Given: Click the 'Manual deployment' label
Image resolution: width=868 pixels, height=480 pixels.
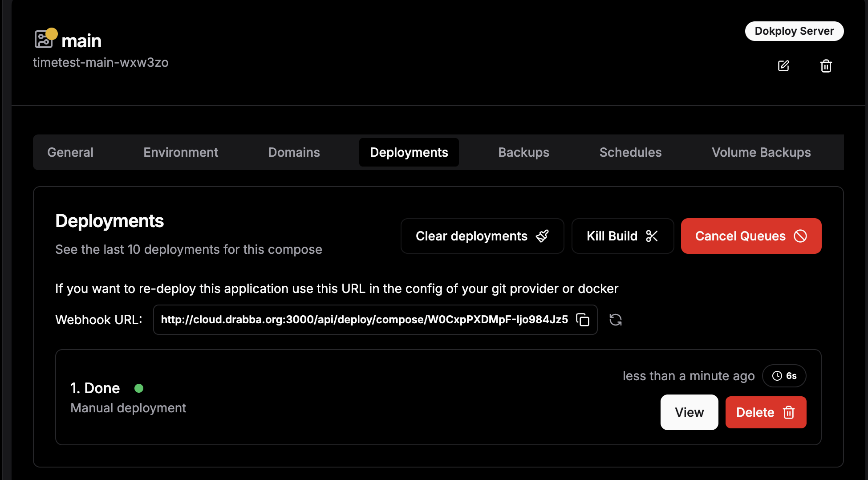Looking at the screenshot, I should [128, 408].
